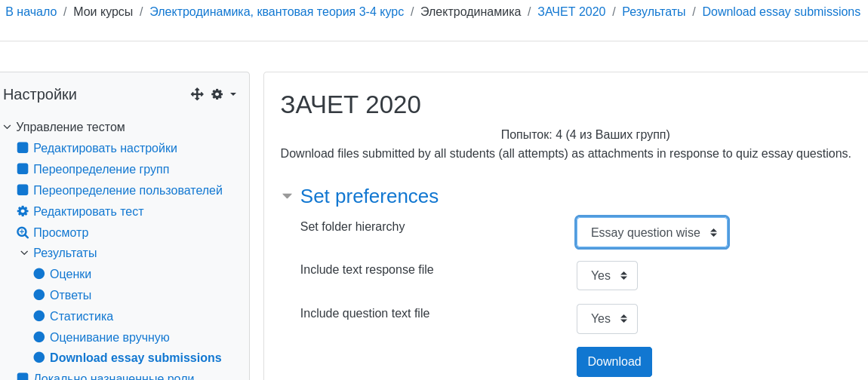Click the bullet icon next to Оценки
The height and width of the screenshot is (380, 868).
pos(39,274)
